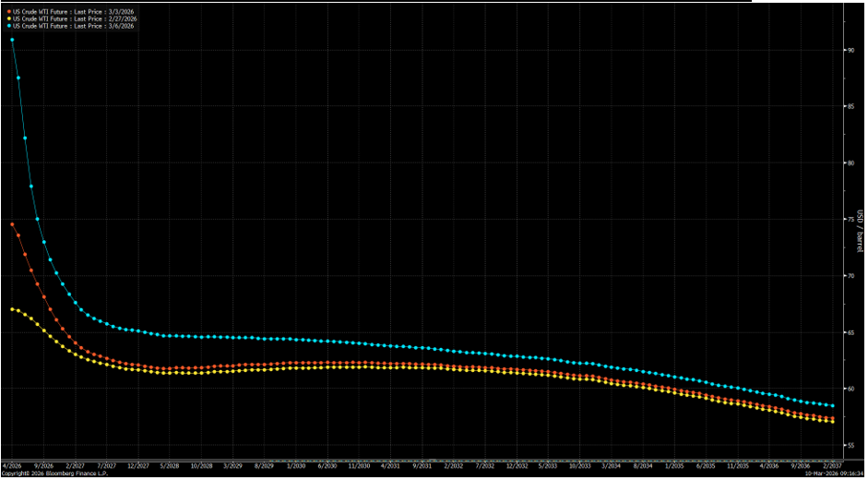Click the orange legend dot for 3/3/2026
This screenshot has height=480, width=868.
coord(4,9)
